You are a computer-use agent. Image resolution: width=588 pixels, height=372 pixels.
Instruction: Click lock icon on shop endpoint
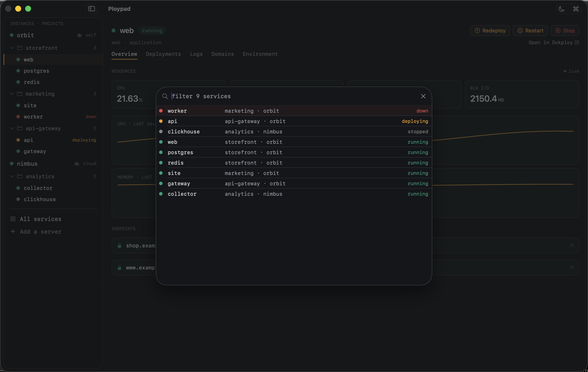coord(119,246)
